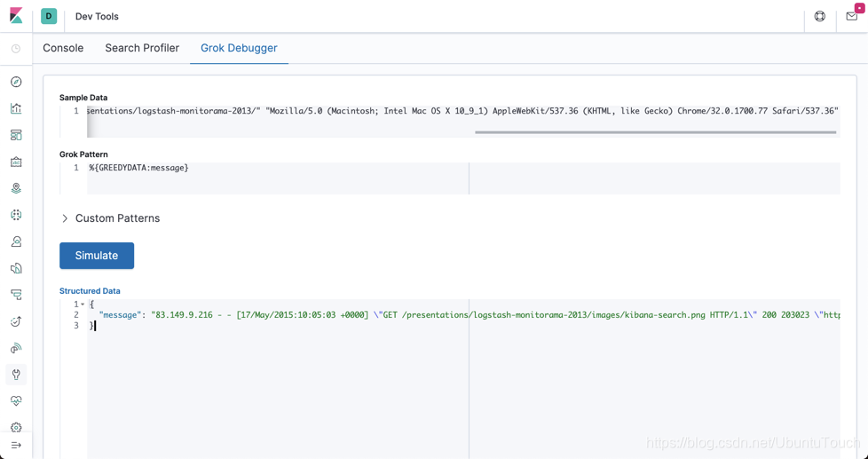Click into the Sample Data editor

[463, 122]
